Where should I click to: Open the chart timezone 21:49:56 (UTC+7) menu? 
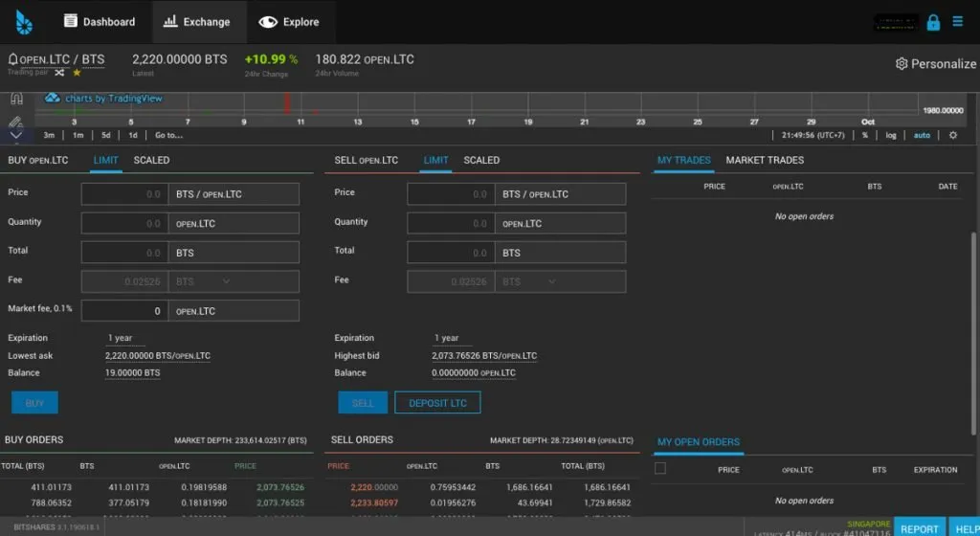point(813,135)
